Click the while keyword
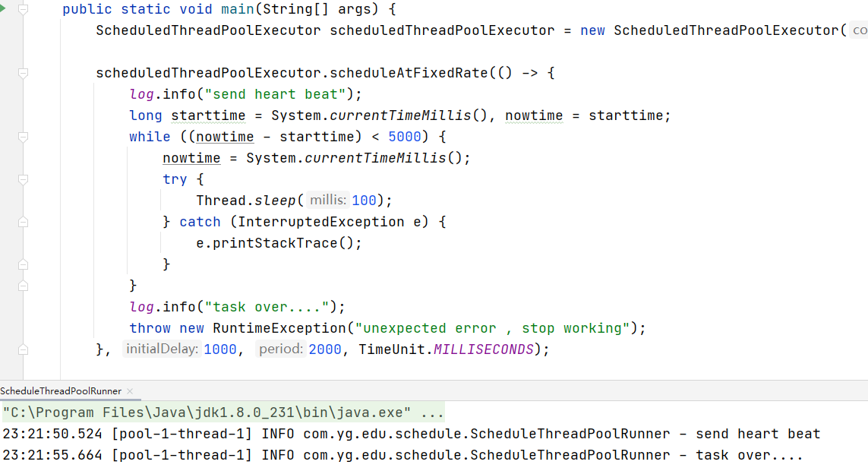Screen dimensions: 868x471 150,137
